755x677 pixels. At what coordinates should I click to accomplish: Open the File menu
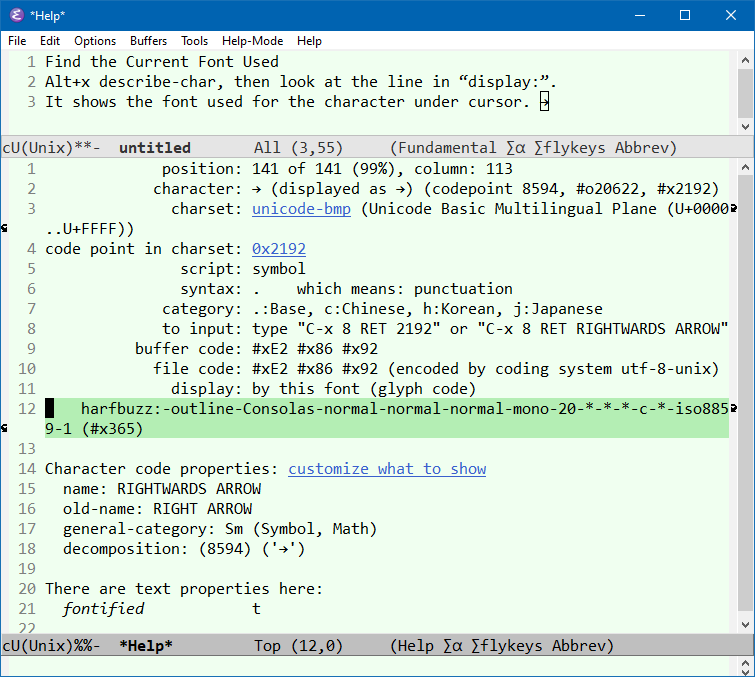(17, 41)
